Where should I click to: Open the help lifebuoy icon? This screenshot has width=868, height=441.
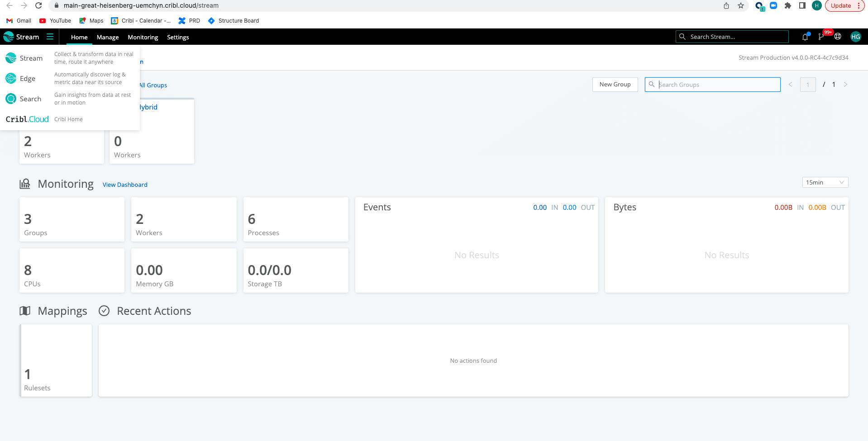click(838, 37)
